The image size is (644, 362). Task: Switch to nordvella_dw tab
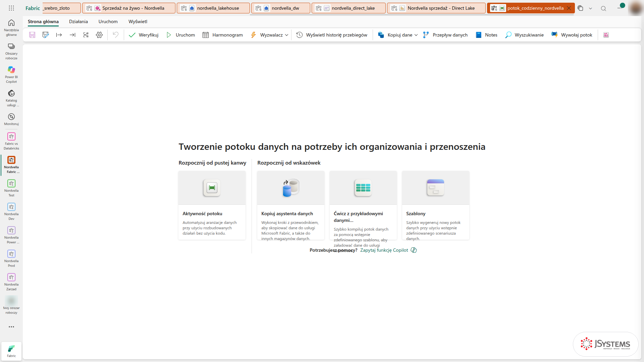click(281, 8)
